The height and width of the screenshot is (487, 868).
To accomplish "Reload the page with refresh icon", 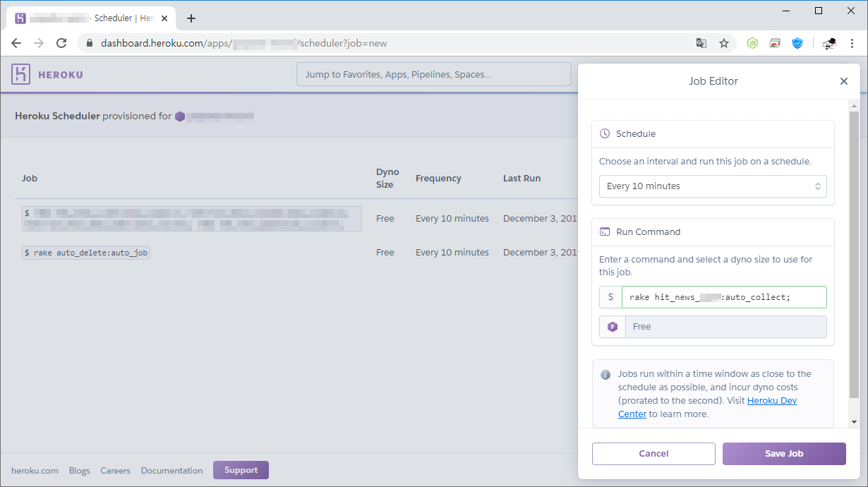I will click(x=61, y=43).
